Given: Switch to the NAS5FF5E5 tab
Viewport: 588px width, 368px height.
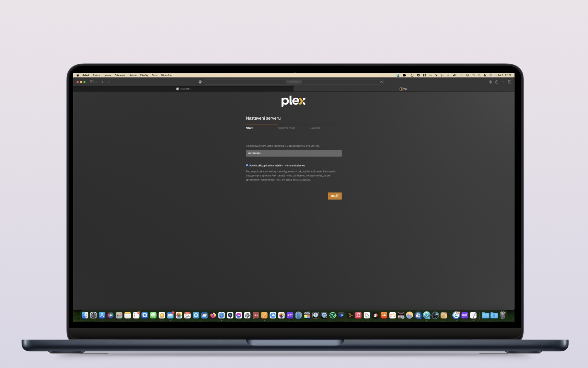Looking at the screenshot, I should tap(183, 89).
